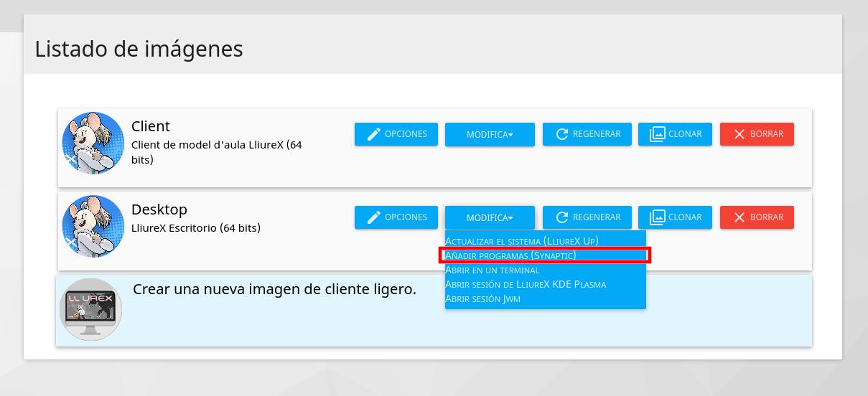The width and height of the screenshot is (868, 396).
Task: Click the LliureX monitor thumbnail for new image
Action: [x=90, y=309]
